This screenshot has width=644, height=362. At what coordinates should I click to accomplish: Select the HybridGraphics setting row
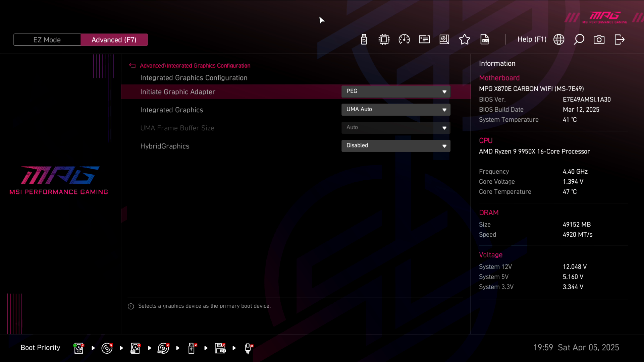tap(165, 146)
